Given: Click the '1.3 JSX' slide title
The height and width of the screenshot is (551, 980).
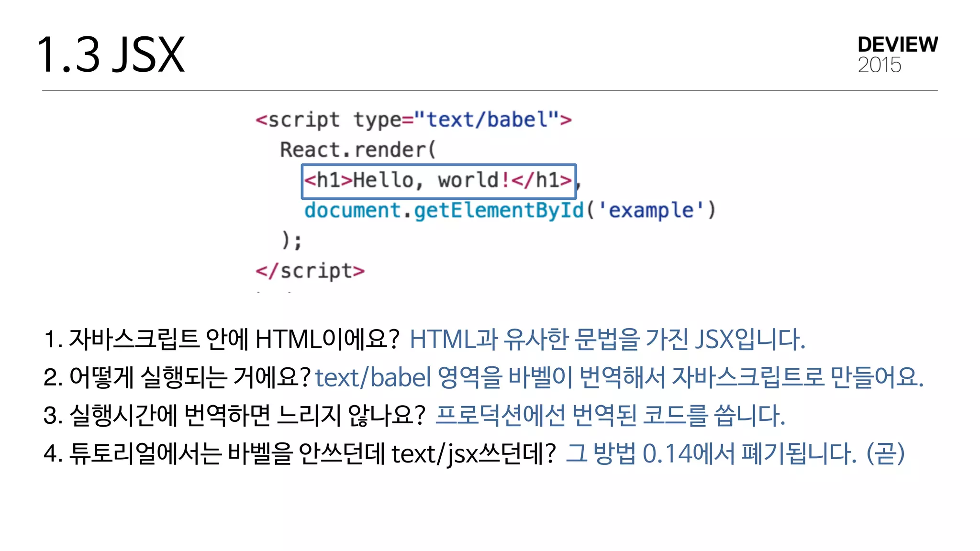Looking at the screenshot, I should [x=111, y=55].
